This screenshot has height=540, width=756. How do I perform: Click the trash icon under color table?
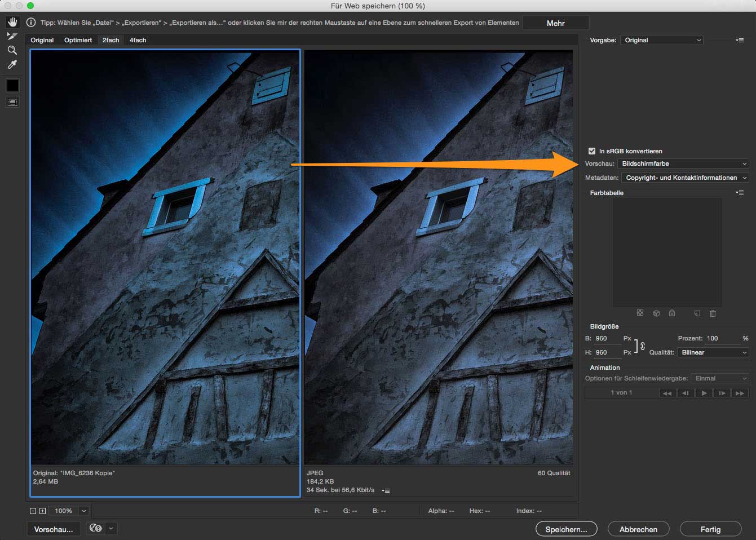(x=713, y=313)
